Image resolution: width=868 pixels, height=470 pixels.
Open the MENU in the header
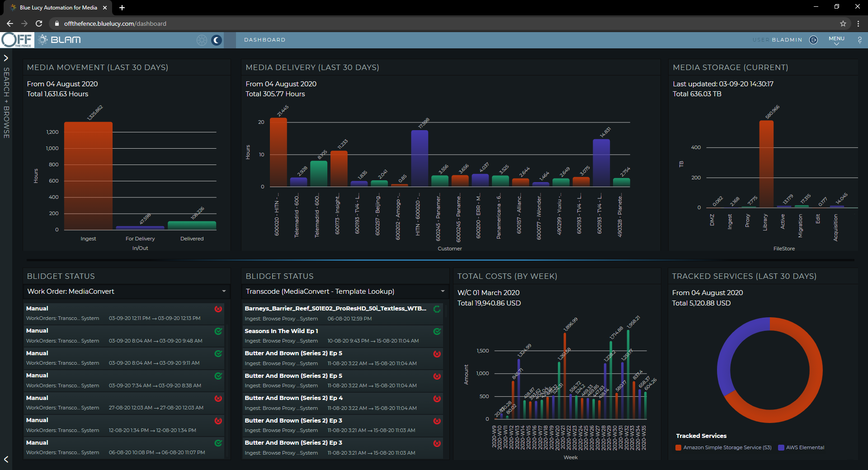[836, 40]
